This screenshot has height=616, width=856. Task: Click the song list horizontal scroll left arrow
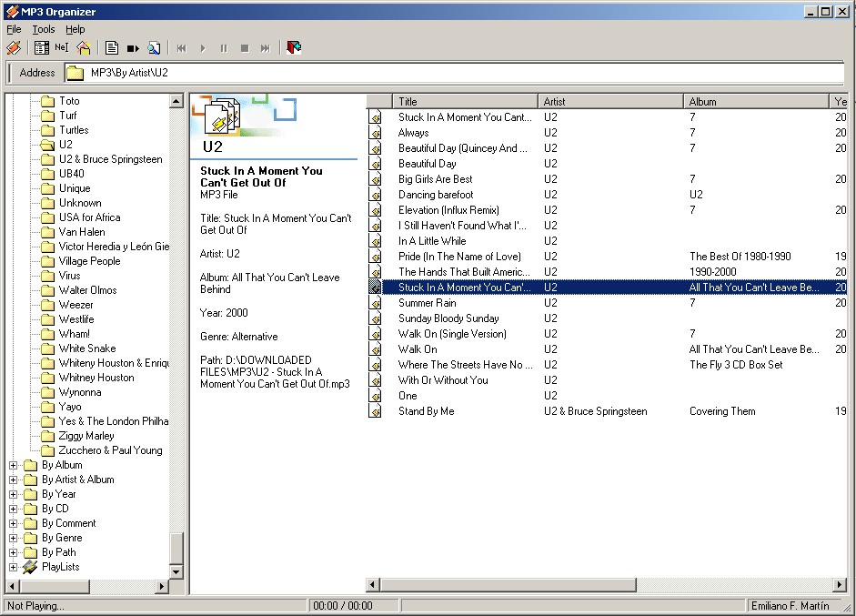click(x=372, y=585)
